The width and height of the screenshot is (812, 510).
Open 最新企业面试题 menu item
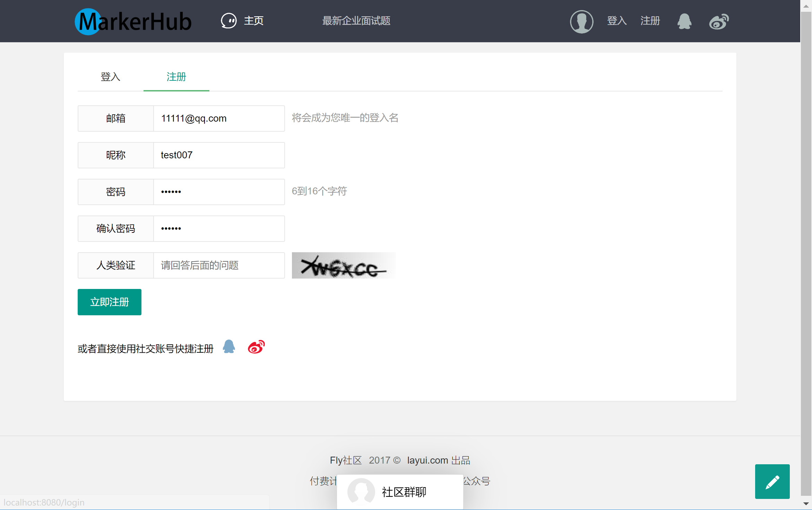pyautogui.click(x=356, y=21)
